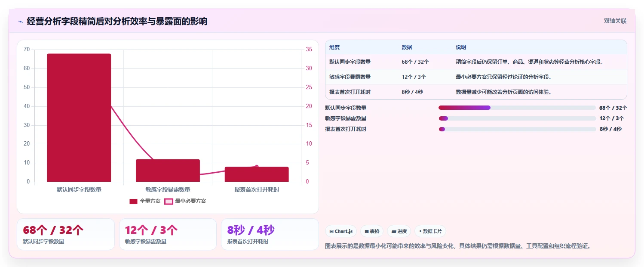This screenshot has width=644, height=267.
Task: Click the 数据卡片 tag chip
Action: coord(430,231)
